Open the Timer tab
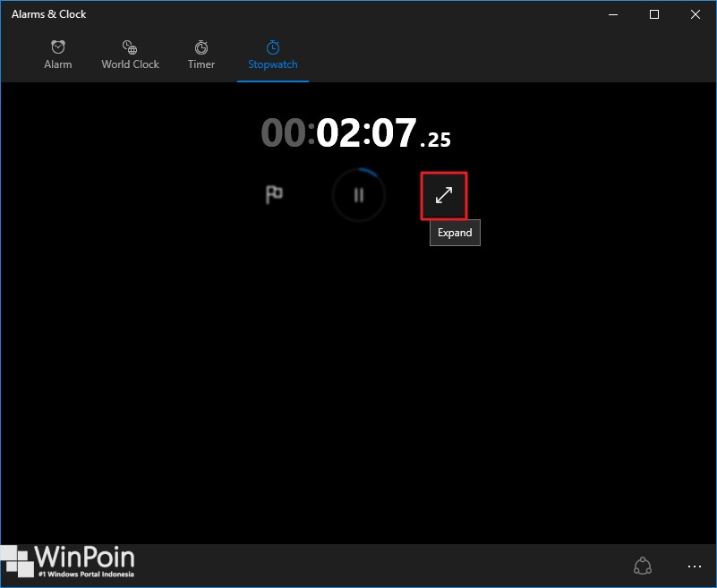Screen dimensions: 717x588 201,55
